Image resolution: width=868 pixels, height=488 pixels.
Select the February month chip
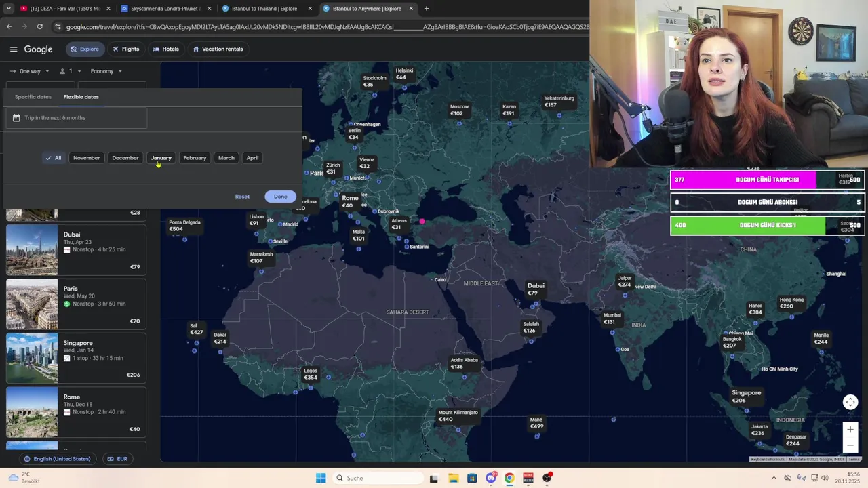(x=195, y=158)
